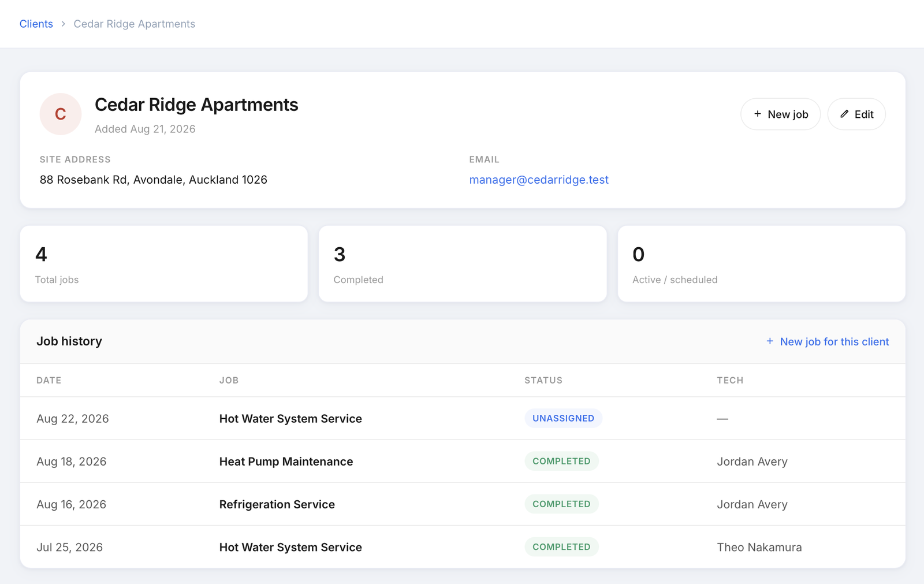
Task: Click the UNASSIGNED status badge
Action: pyautogui.click(x=564, y=418)
